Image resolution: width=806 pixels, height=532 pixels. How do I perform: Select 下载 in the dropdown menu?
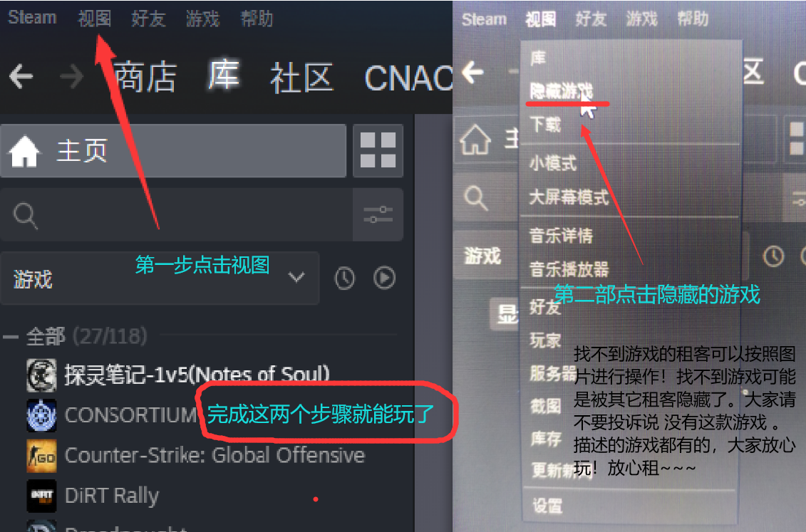pyautogui.click(x=545, y=124)
